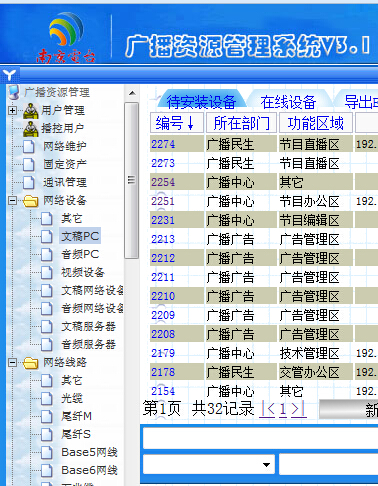Click the 网络线路 folder icon

30,363
